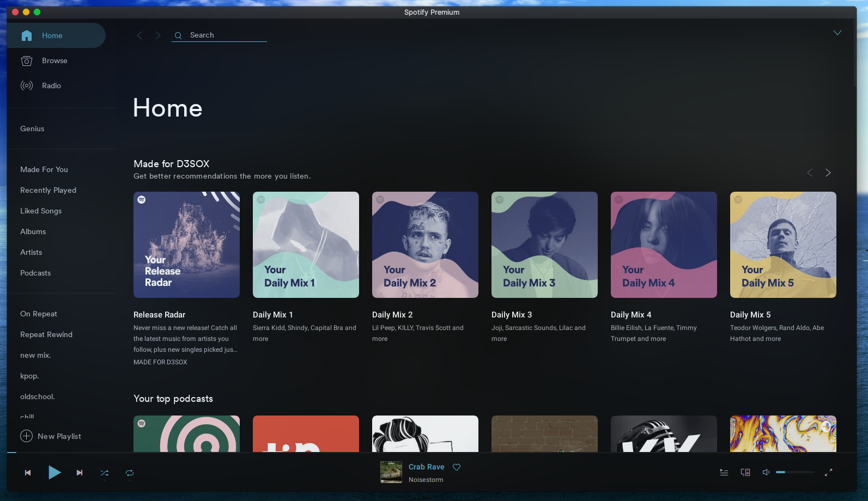Viewport: 868px width, 501px height.
Task: Click the Daily Mix 3 title link
Action: tap(512, 315)
